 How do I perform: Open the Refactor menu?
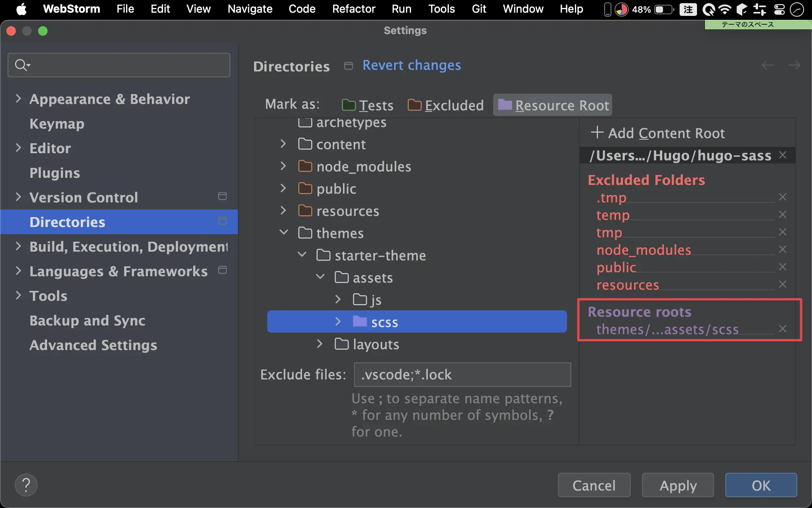click(x=353, y=9)
